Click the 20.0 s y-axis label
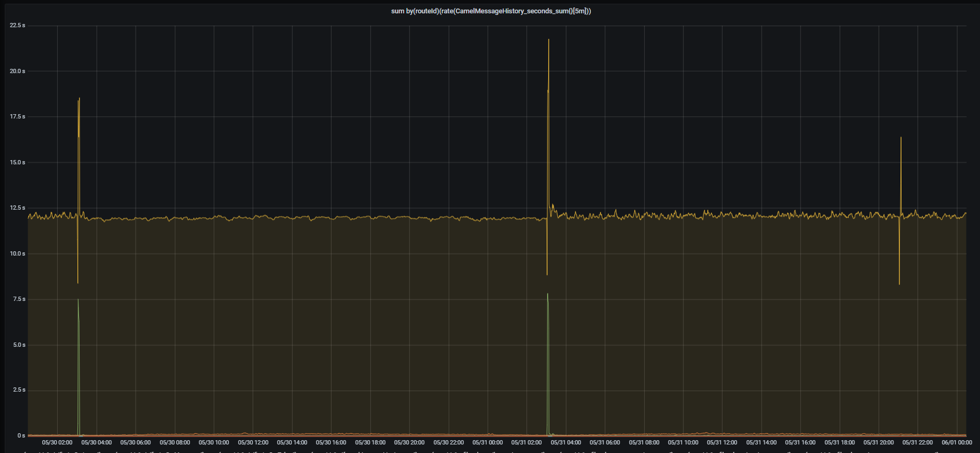The image size is (980, 453). tap(18, 71)
